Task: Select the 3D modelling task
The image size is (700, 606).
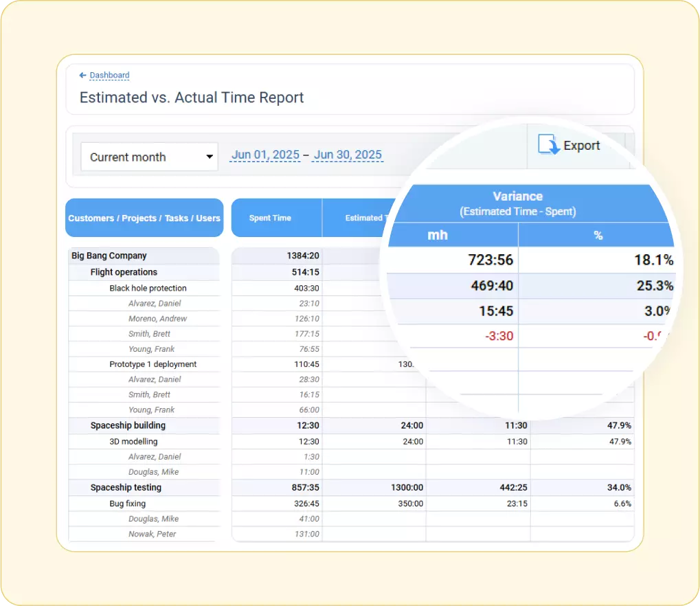Action: [x=133, y=441]
